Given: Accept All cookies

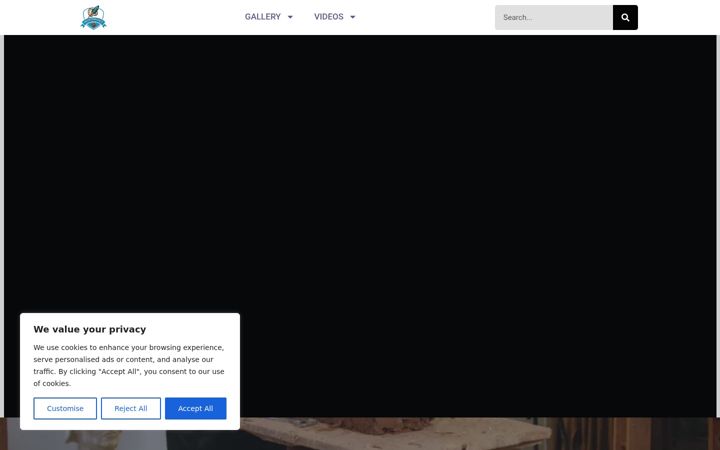Looking at the screenshot, I should 196,408.
